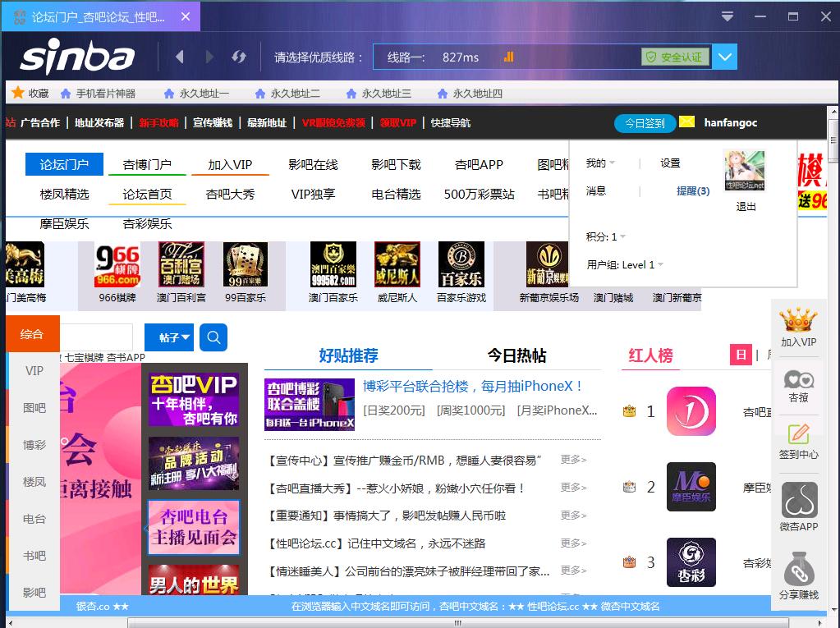Select the 论坛门户 navigation tab
The height and width of the screenshot is (628, 840).
pos(64,164)
